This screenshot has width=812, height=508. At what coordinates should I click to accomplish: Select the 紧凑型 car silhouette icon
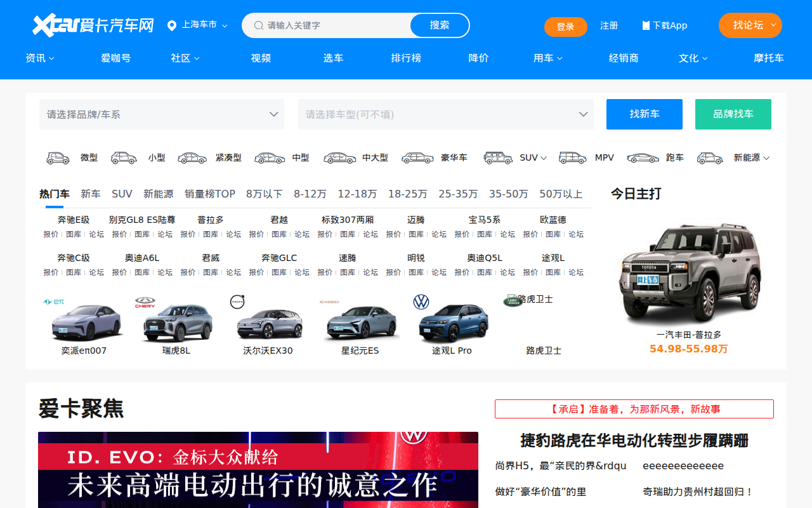tap(192, 157)
